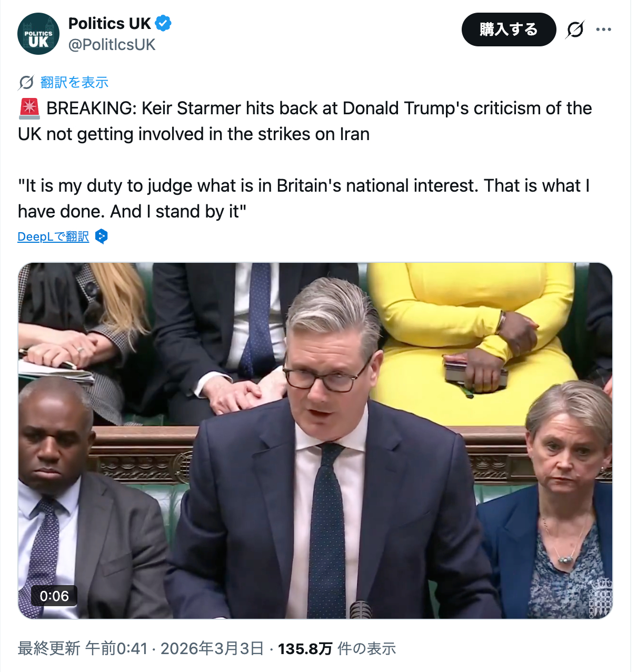The image size is (637, 672).
Task: Click the 午前0:41 timestamp
Action: pos(116,648)
